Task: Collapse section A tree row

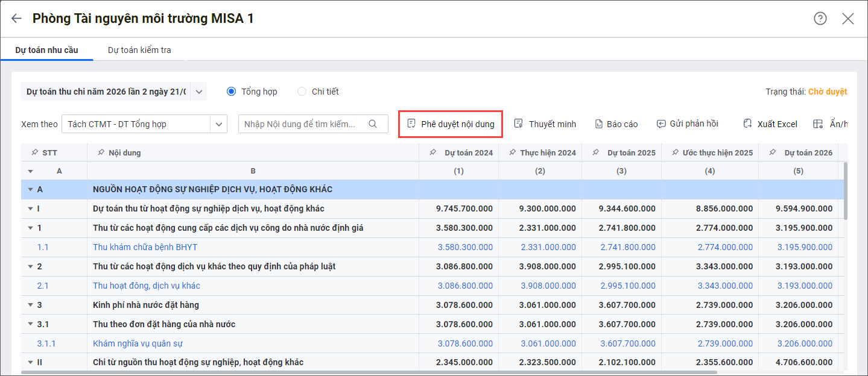Action: tap(31, 190)
